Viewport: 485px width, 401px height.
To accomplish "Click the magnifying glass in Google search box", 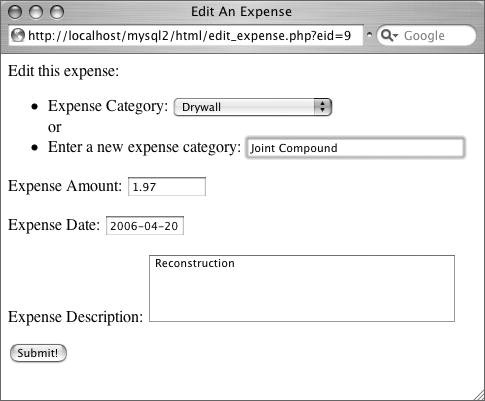I will coord(387,35).
